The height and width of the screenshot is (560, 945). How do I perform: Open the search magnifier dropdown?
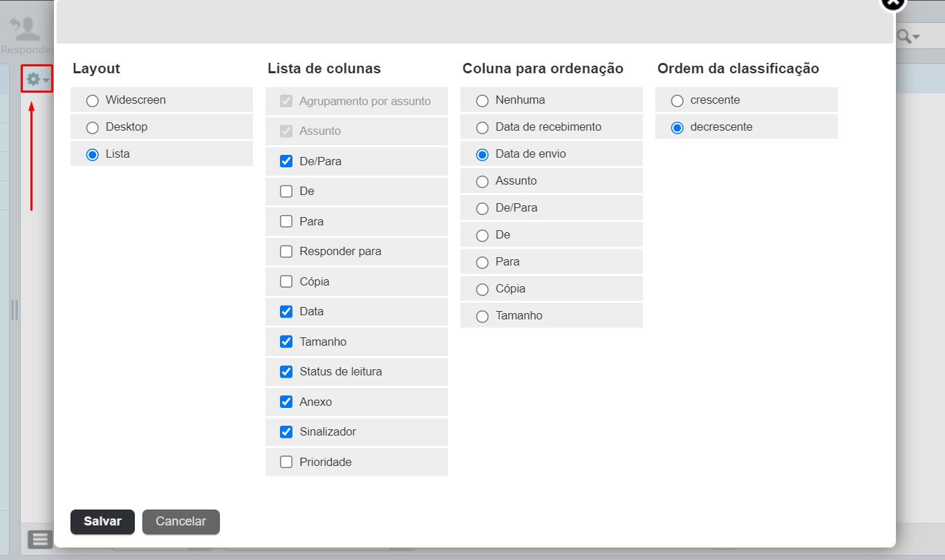[x=908, y=36]
